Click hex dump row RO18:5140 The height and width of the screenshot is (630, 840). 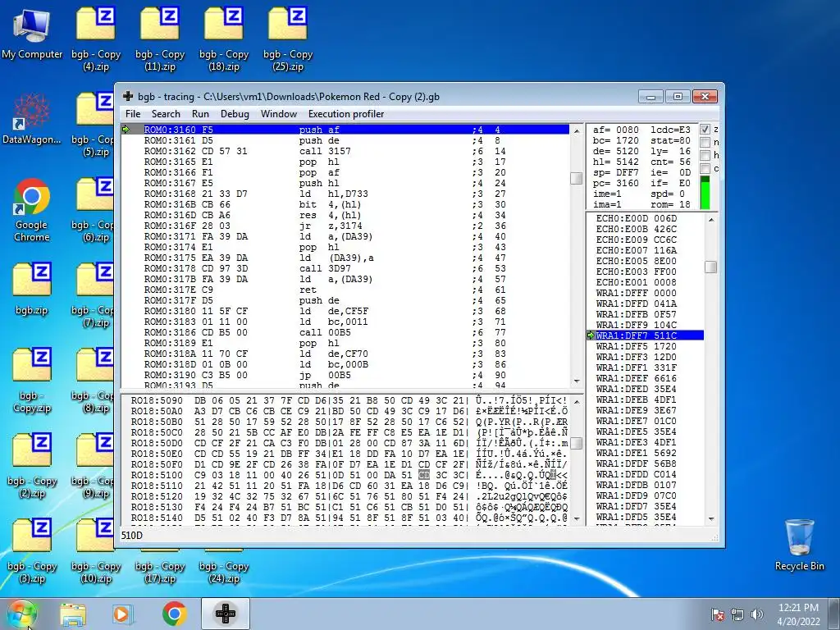tap(349, 518)
